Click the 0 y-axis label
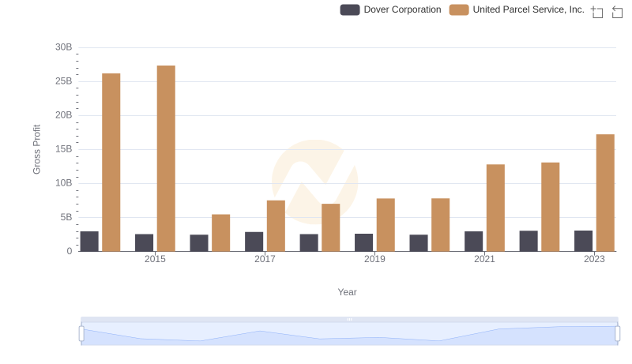This screenshot has height=364, width=632. click(70, 251)
